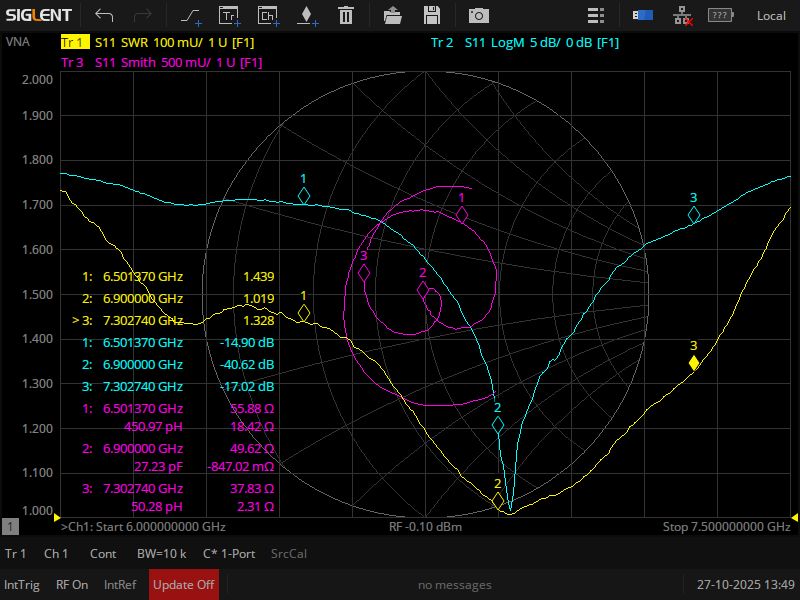Viewport: 800px width, 600px height.
Task: Click the trash delete icon
Action: 345,15
